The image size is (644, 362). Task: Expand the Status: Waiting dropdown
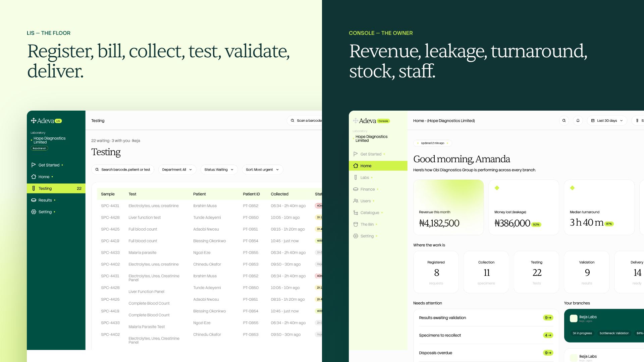tap(219, 170)
